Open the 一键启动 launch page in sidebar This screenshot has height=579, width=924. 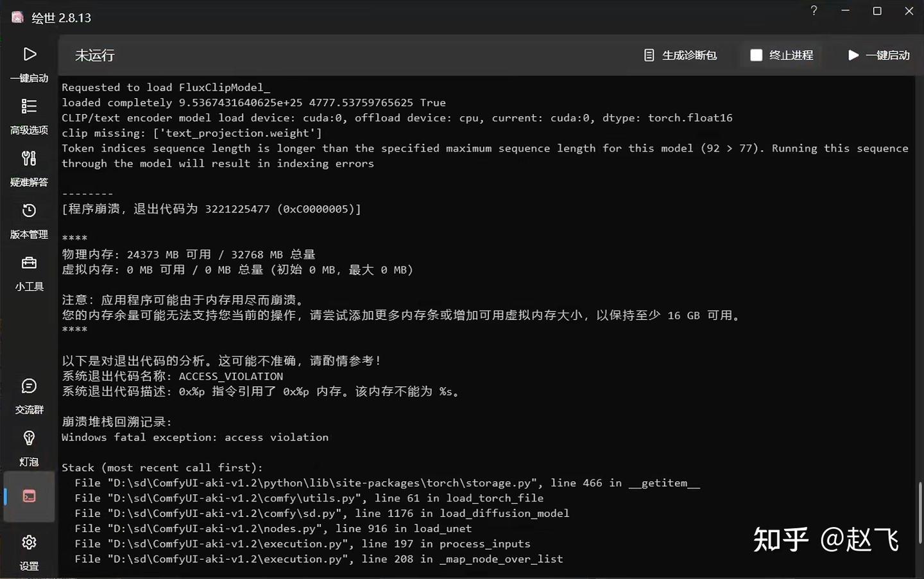click(29, 64)
